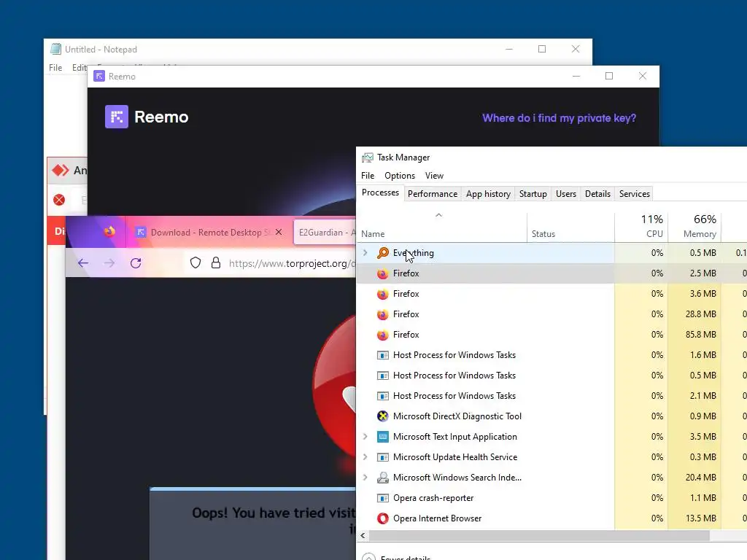747x560 pixels.
Task: Click the horizontal scrollbar in Task Manager
Action: (539, 536)
